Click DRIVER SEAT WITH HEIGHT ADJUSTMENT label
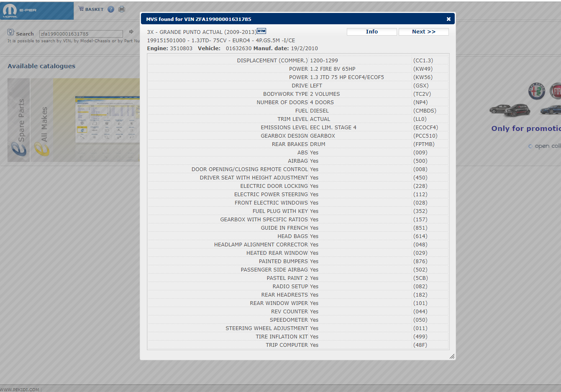Image resolution: width=561 pixels, height=392 pixels. click(x=254, y=178)
